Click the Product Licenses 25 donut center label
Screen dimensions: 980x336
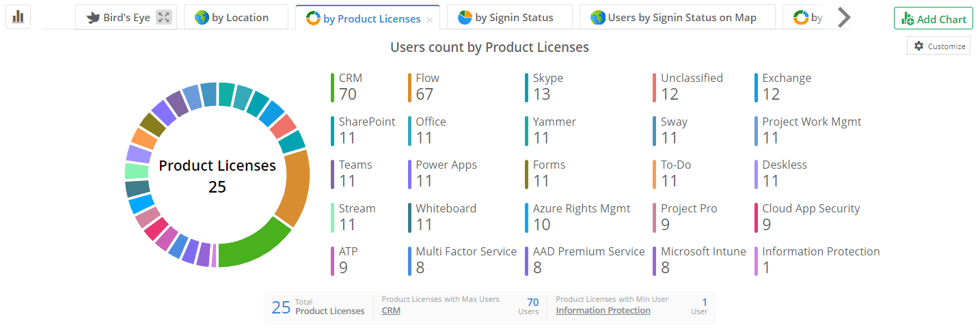point(217,176)
